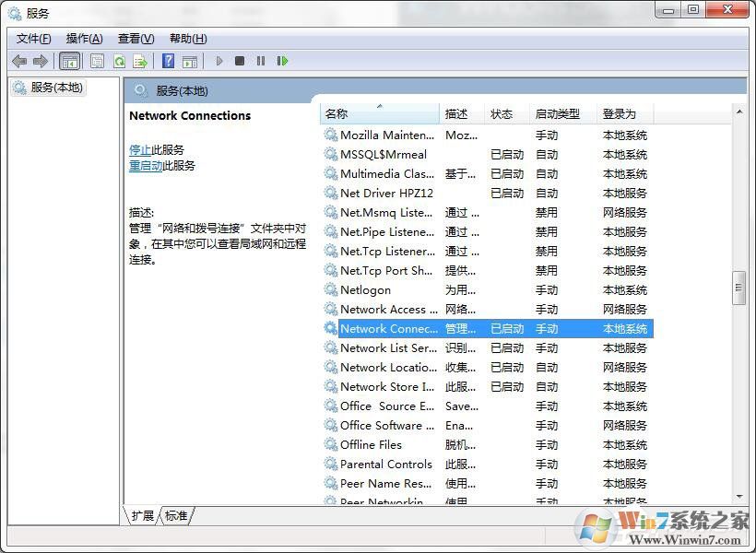Click the Export List toolbar icon
The width and height of the screenshot is (756, 553).
(x=140, y=61)
